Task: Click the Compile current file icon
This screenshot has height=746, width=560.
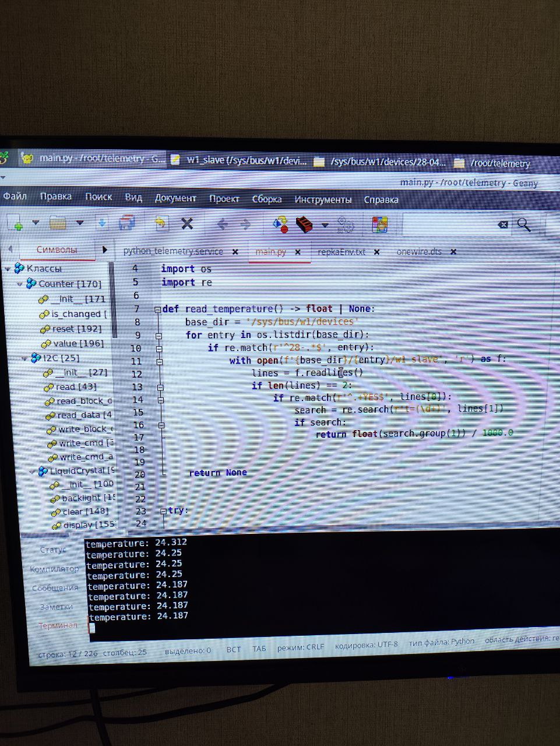Action: [280, 224]
